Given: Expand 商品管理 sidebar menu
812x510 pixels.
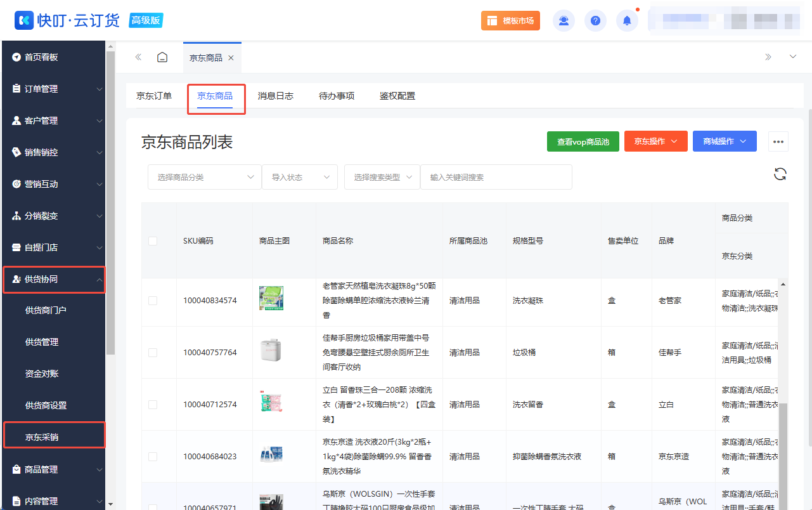Looking at the screenshot, I should (x=53, y=469).
